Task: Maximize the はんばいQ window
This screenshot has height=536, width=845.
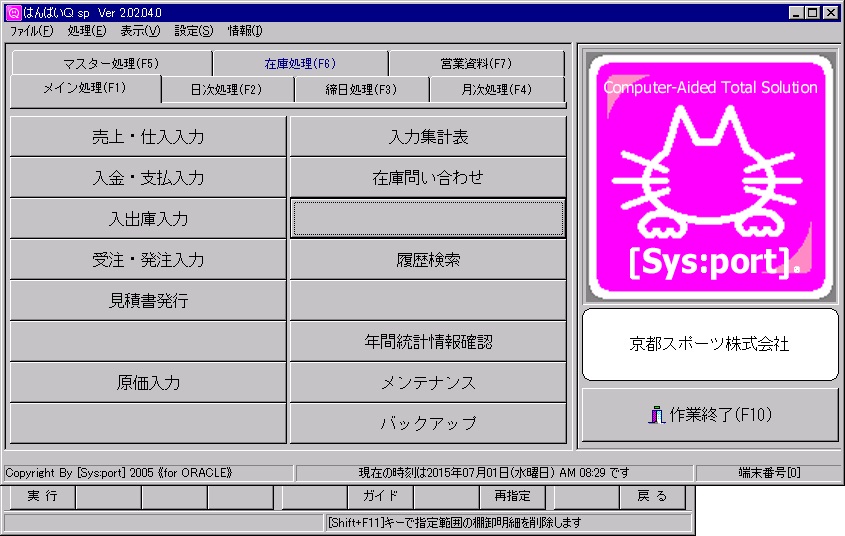Action: pos(813,13)
